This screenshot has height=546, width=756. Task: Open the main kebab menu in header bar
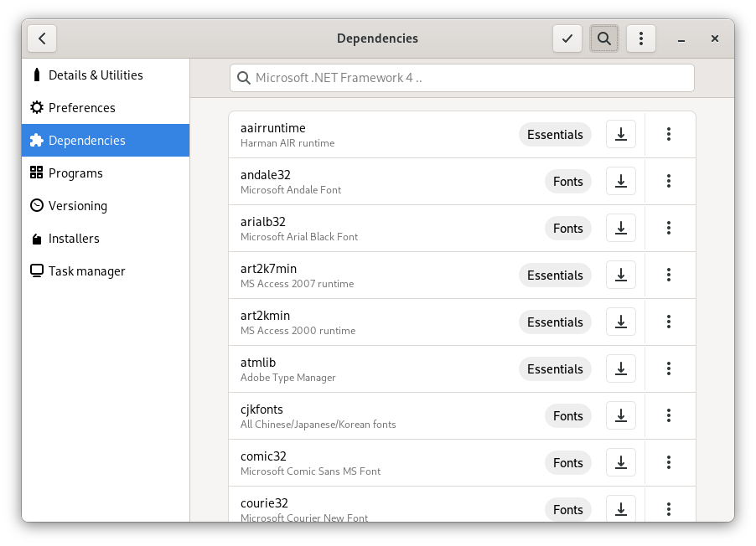(641, 39)
